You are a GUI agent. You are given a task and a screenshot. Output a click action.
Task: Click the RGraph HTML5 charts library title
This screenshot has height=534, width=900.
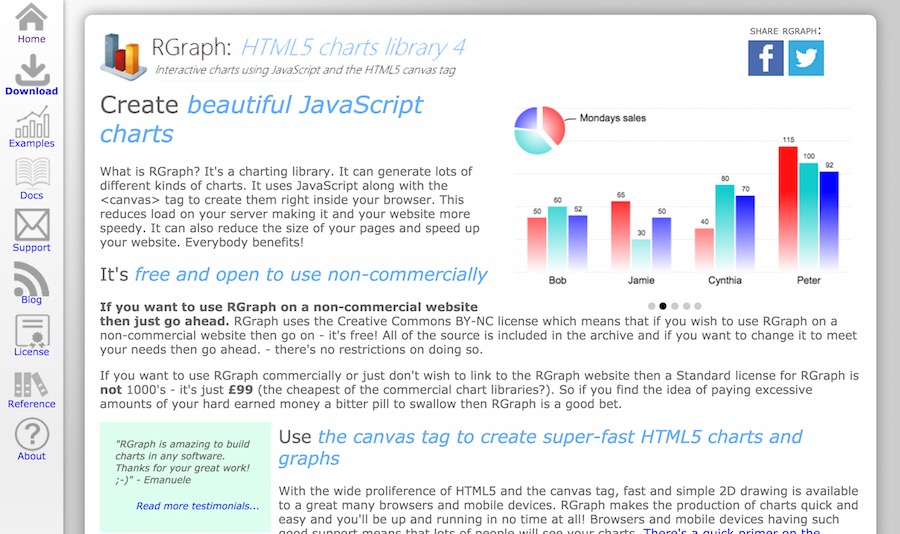(x=308, y=47)
